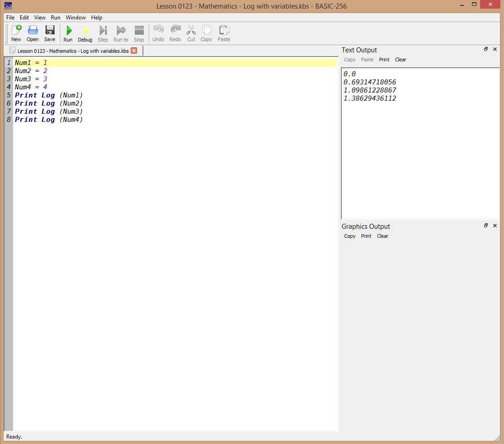Viewport: 504px width, 444px height.
Task: Click the Step toolbar icon
Action: [x=103, y=33]
